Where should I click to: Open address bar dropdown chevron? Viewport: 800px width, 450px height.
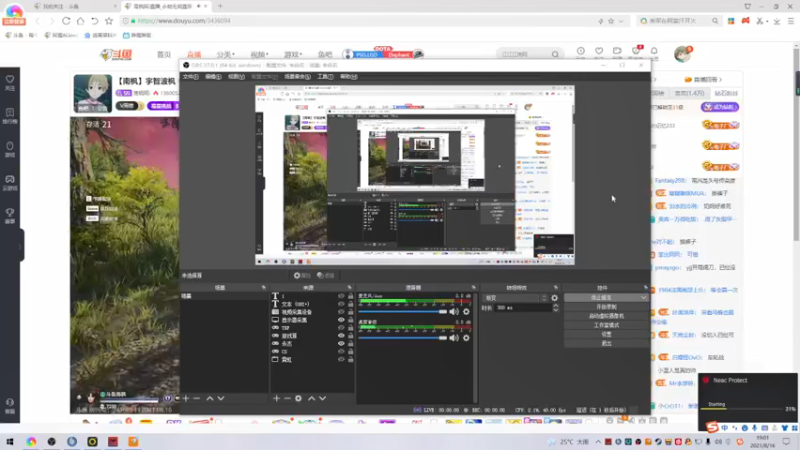click(x=621, y=21)
